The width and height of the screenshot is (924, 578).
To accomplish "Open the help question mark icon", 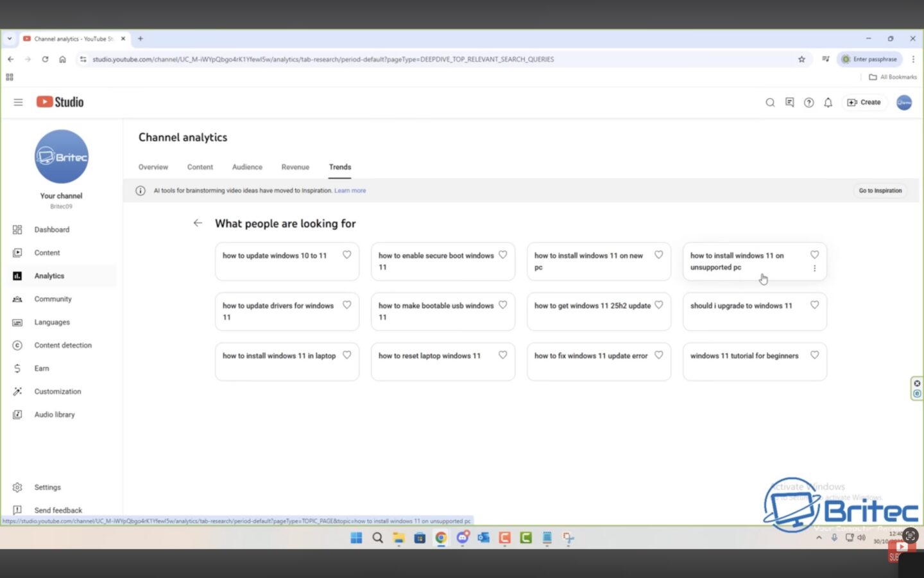I will tap(809, 103).
